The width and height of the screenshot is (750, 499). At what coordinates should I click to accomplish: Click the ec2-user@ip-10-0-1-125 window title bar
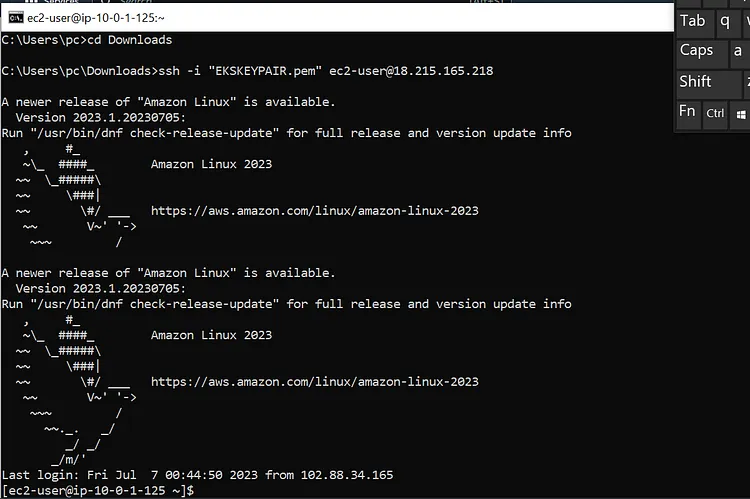click(x=337, y=18)
